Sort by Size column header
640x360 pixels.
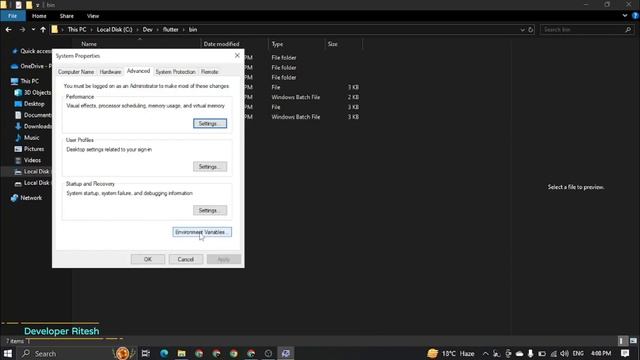coord(333,44)
